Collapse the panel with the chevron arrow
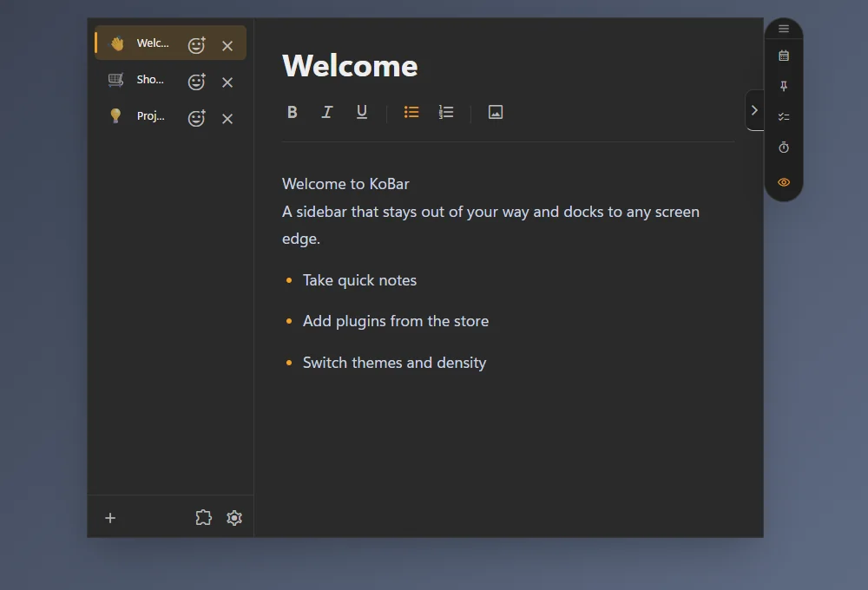This screenshot has height=590, width=868. pyautogui.click(x=754, y=110)
